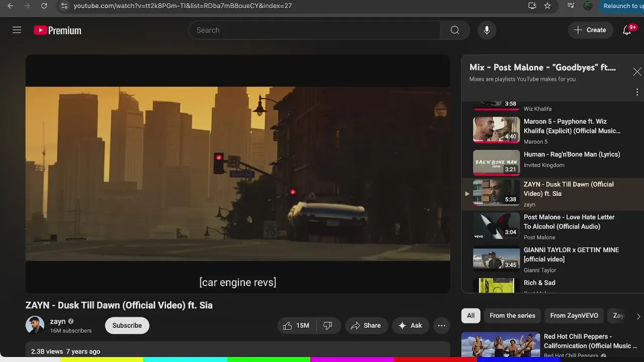Subscribe to the zayn channel
Image resolution: width=644 pixels, height=362 pixels.
pyautogui.click(x=127, y=325)
